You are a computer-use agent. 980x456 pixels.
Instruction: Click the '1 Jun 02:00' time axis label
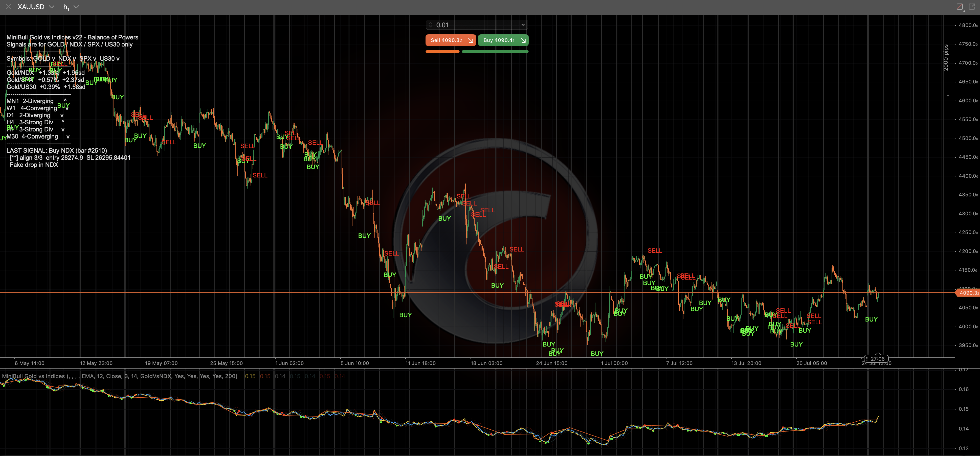pos(289,363)
